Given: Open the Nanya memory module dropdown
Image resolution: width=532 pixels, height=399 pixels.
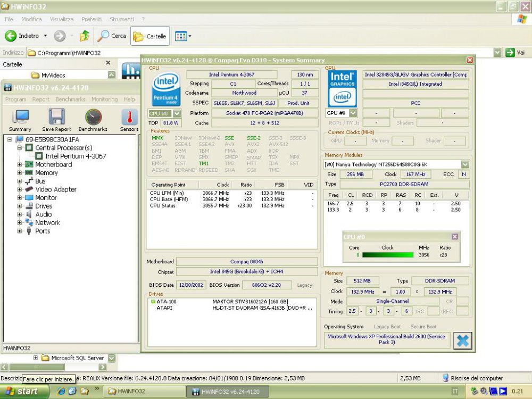Looking at the screenshot, I should pyautogui.click(x=465, y=164).
